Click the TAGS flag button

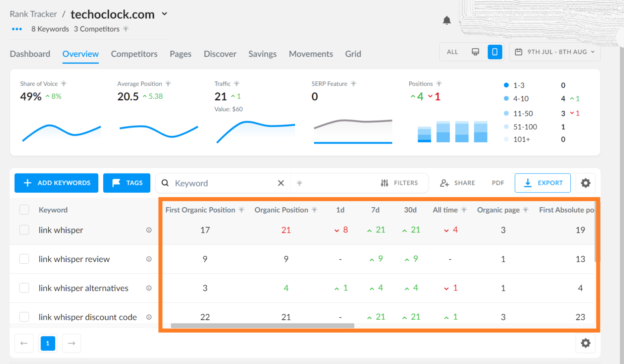[126, 183]
